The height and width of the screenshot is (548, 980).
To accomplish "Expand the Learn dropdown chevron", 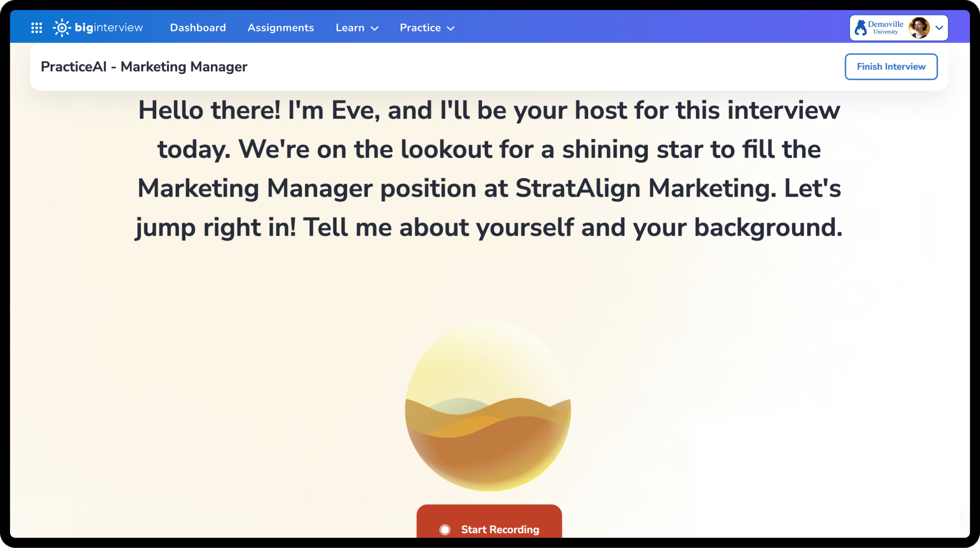I will 375,28.
